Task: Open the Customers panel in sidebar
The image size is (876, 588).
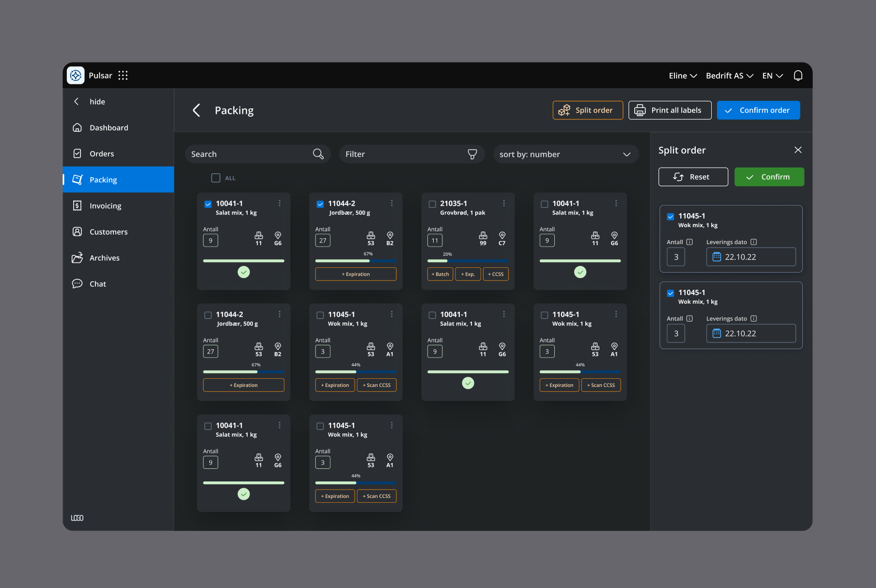Action: (x=78, y=232)
